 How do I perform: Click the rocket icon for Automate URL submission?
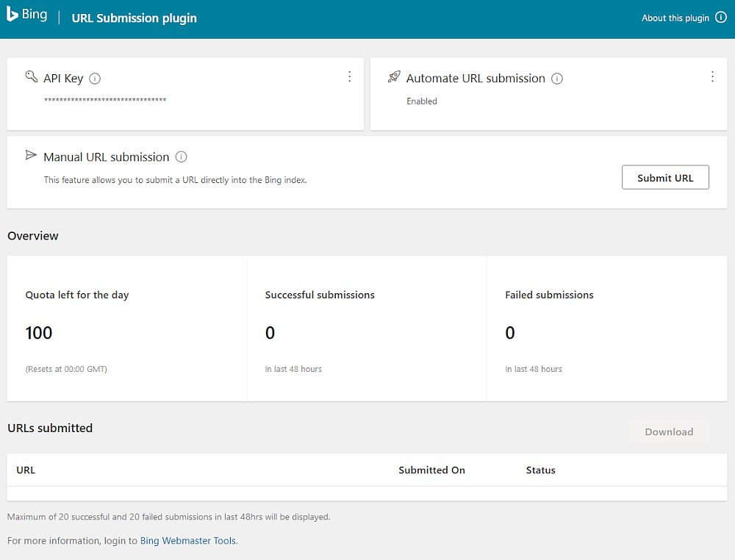(394, 77)
